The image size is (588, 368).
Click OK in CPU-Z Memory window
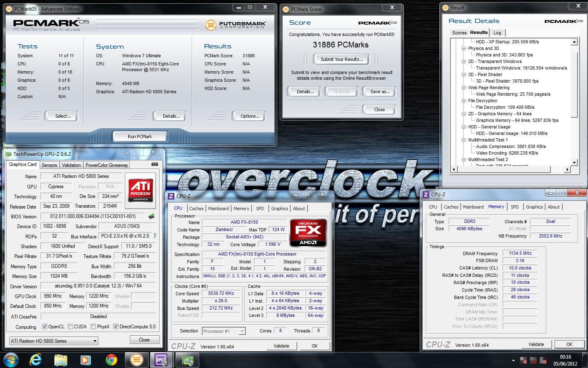569,344
